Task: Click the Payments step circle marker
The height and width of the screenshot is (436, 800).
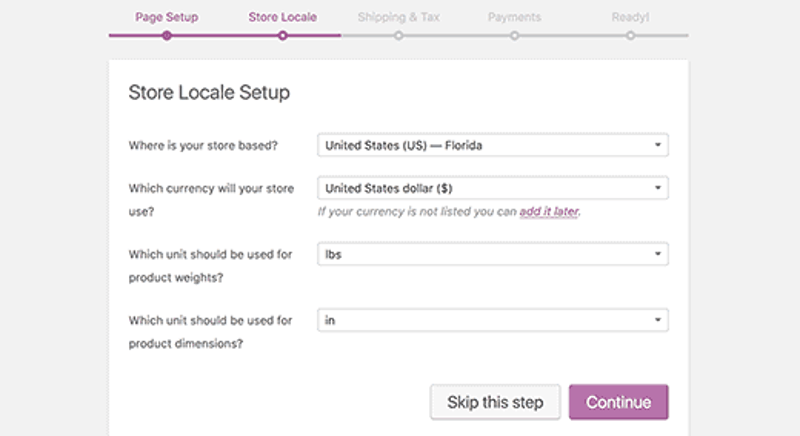Action: [x=514, y=36]
